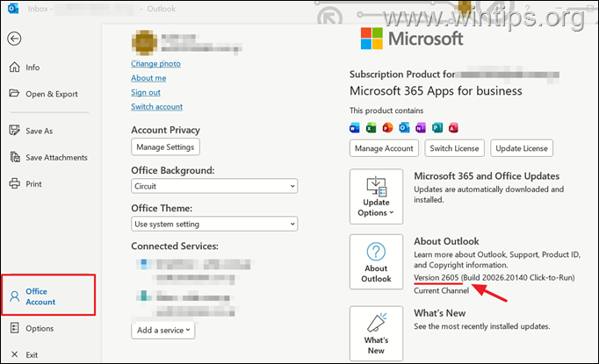Click the Word product icon
The width and height of the screenshot is (599, 364).
pyautogui.click(x=355, y=128)
